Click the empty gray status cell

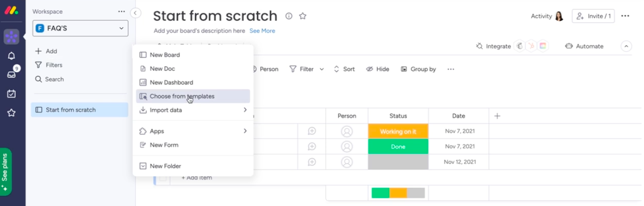pos(398,162)
